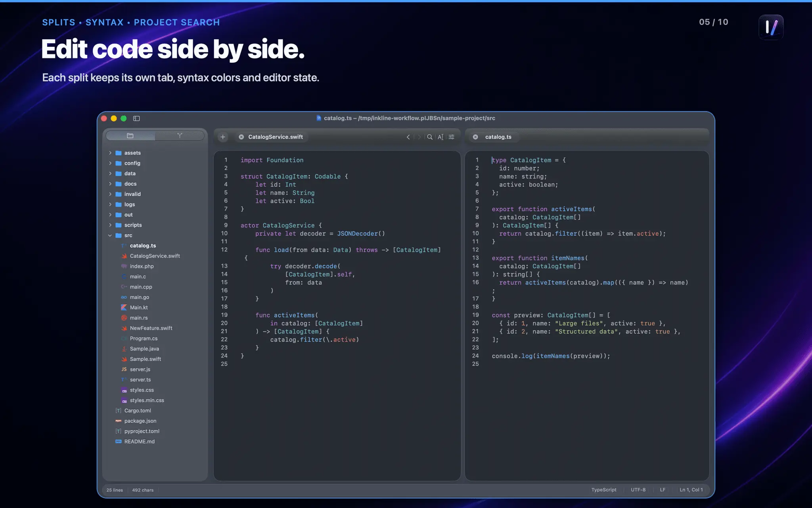The height and width of the screenshot is (508, 812).
Task: Click the TOML icon beside Cargo.toml
Action: coord(119,411)
